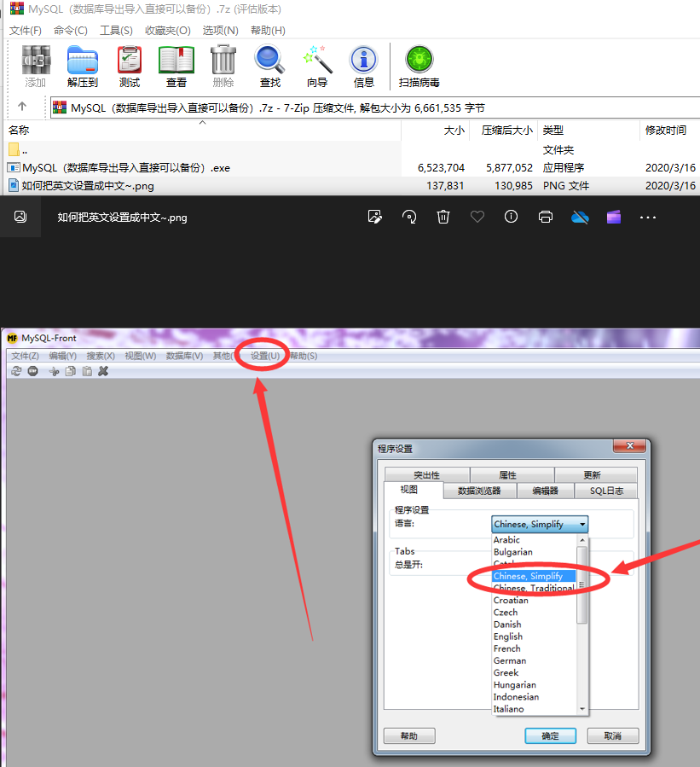Click the 确定 button in 程序设置 dialog
Viewport: 700px width, 767px height.
[551, 735]
